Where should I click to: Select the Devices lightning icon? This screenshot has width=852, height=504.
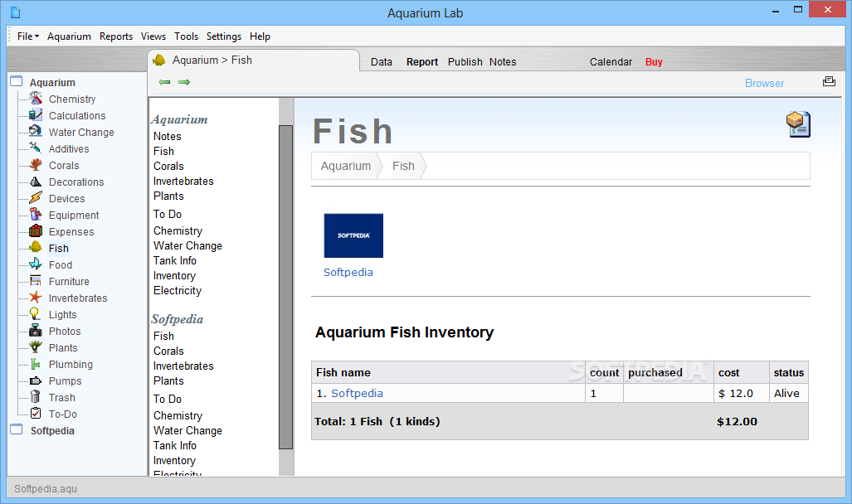36,197
